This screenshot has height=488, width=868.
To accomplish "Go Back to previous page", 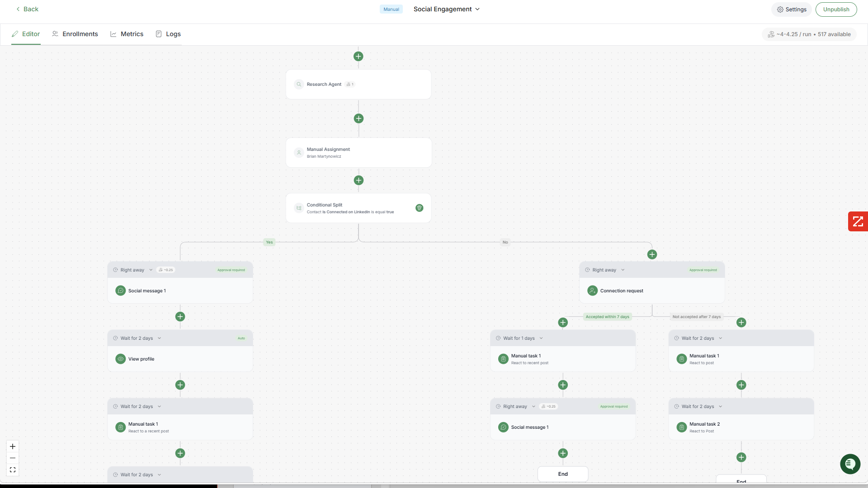I will [x=27, y=9].
